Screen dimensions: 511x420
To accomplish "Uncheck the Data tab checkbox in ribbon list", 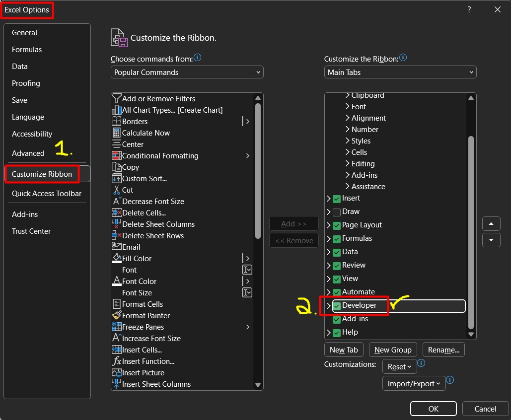I will [337, 252].
